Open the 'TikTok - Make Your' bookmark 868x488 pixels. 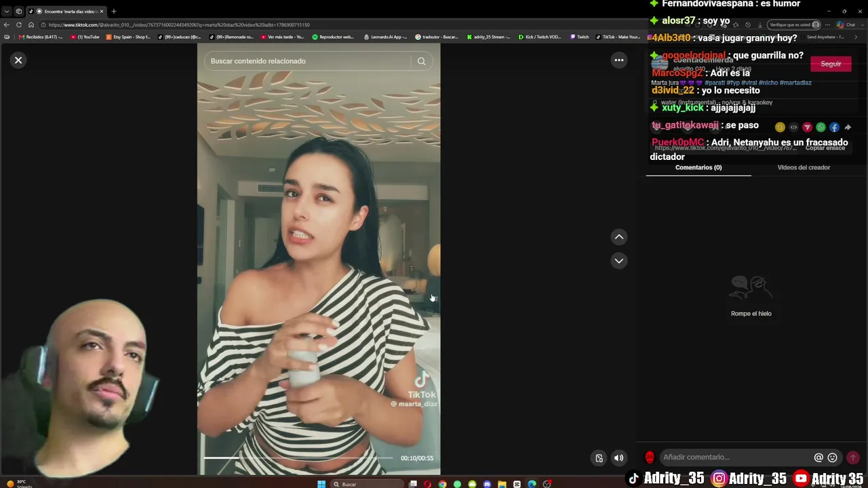click(x=619, y=37)
